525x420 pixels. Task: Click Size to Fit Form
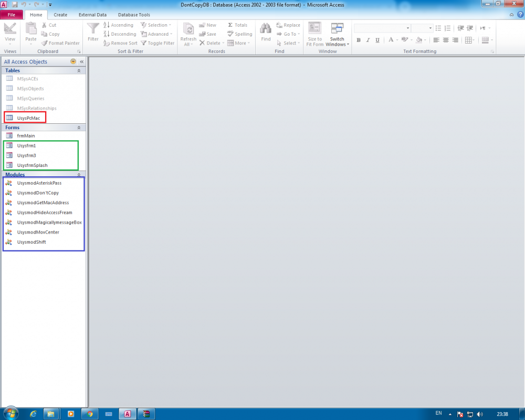coord(314,35)
